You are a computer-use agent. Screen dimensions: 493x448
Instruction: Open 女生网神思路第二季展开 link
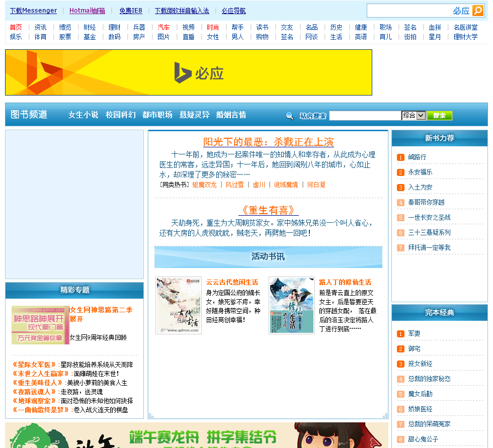[101, 314]
